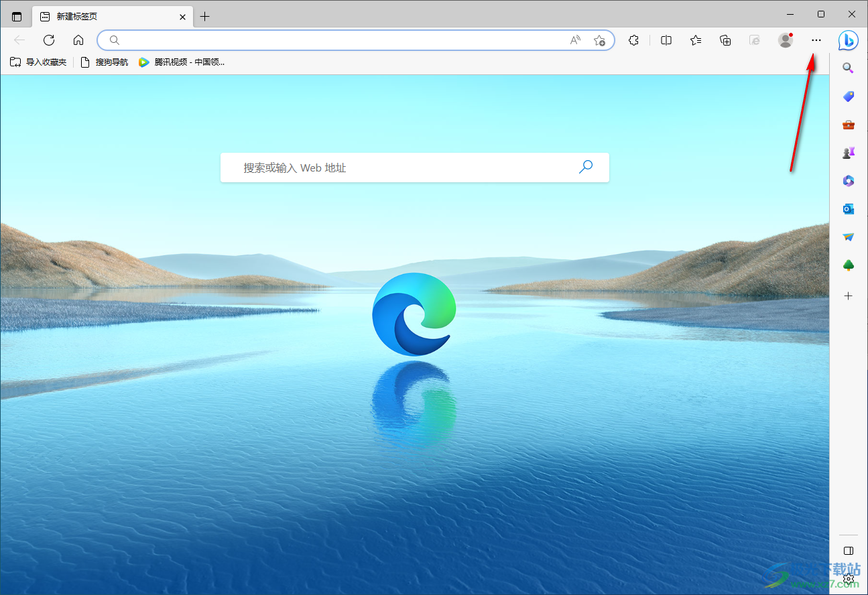The height and width of the screenshot is (595, 868).
Task: Open read aloud from address bar
Action: pyautogui.click(x=575, y=40)
